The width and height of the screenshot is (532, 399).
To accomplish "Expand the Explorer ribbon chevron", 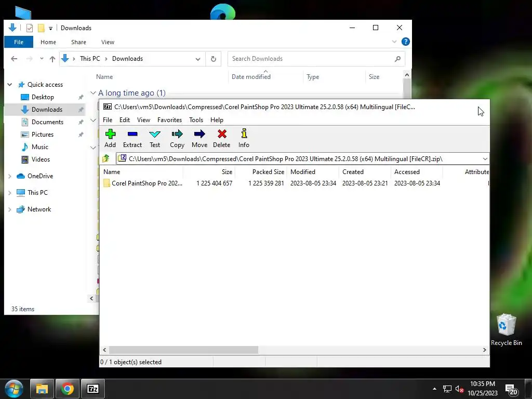I will pyautogui.click(x=394, y=42).
